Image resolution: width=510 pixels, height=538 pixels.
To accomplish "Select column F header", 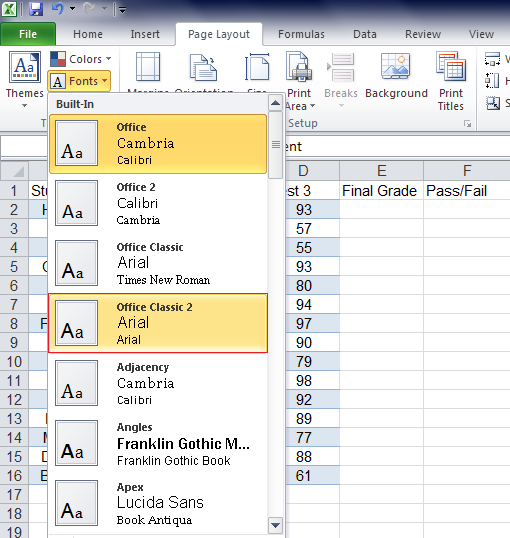I will coord(467,171).
